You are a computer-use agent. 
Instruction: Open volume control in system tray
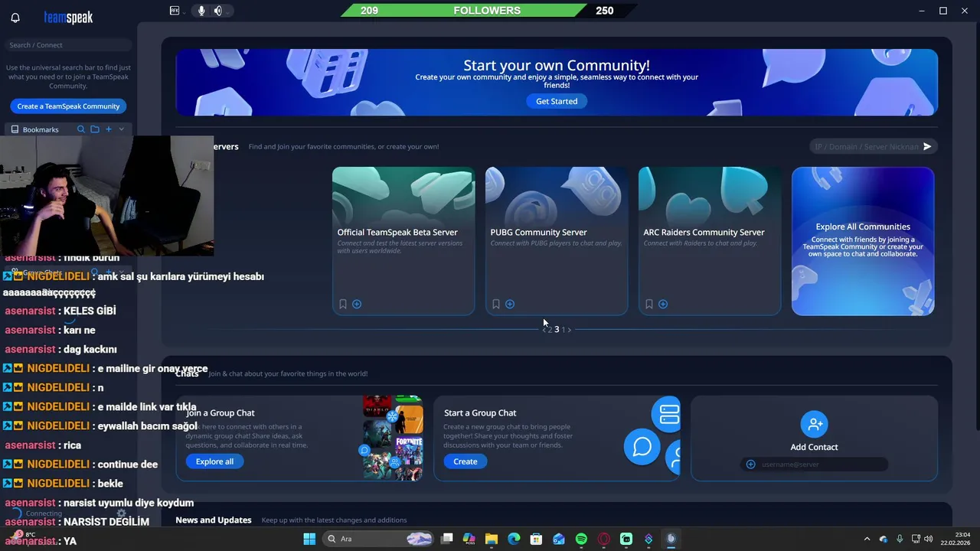tap(929, 539)
